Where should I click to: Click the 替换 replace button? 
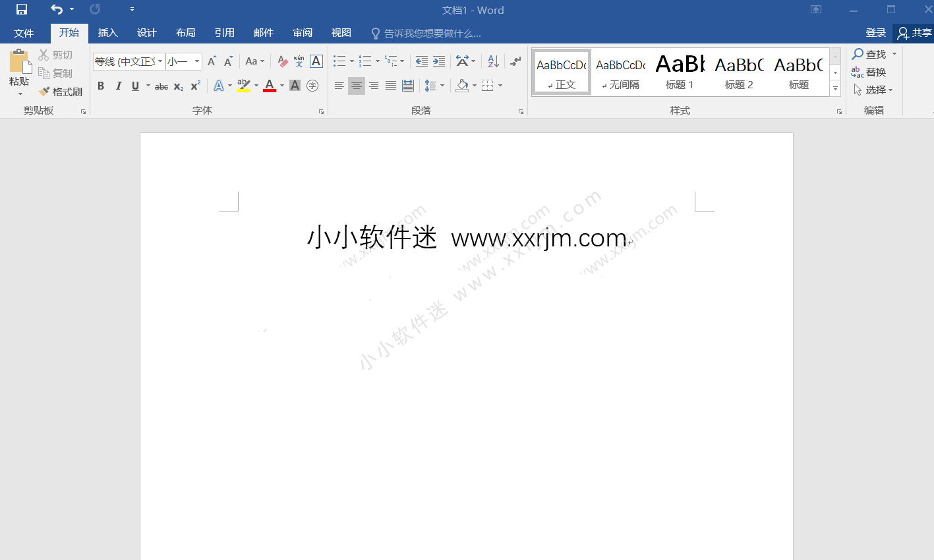869,72
